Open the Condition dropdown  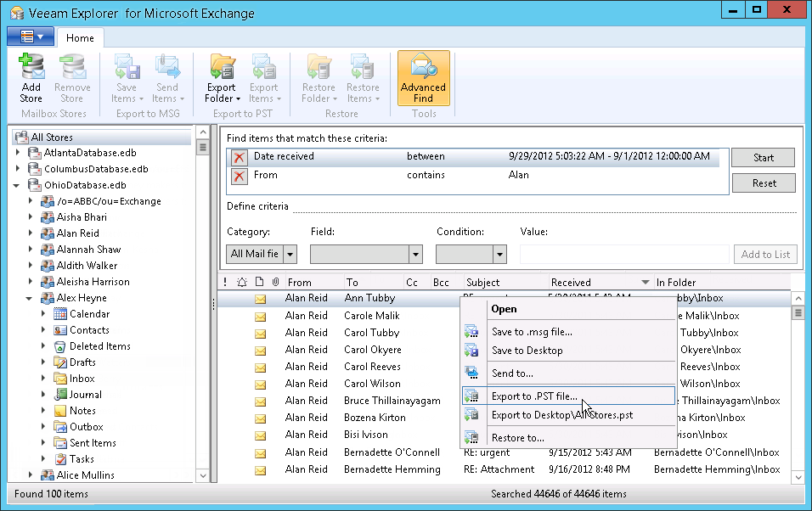[471, 253]
